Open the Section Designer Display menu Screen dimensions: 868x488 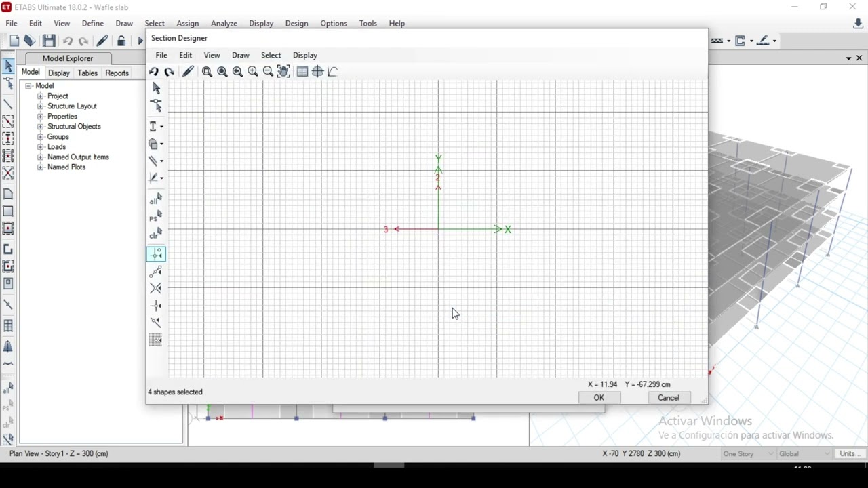pos(305,55)
